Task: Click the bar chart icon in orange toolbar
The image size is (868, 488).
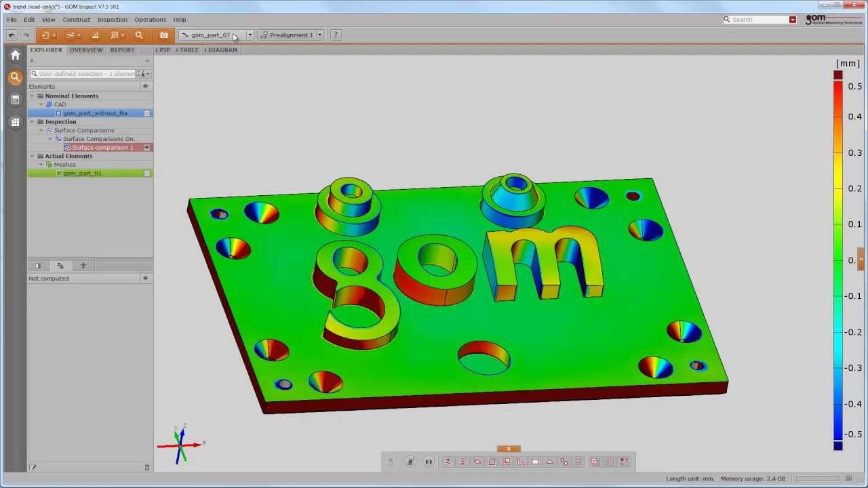Action: click(95, 35)
